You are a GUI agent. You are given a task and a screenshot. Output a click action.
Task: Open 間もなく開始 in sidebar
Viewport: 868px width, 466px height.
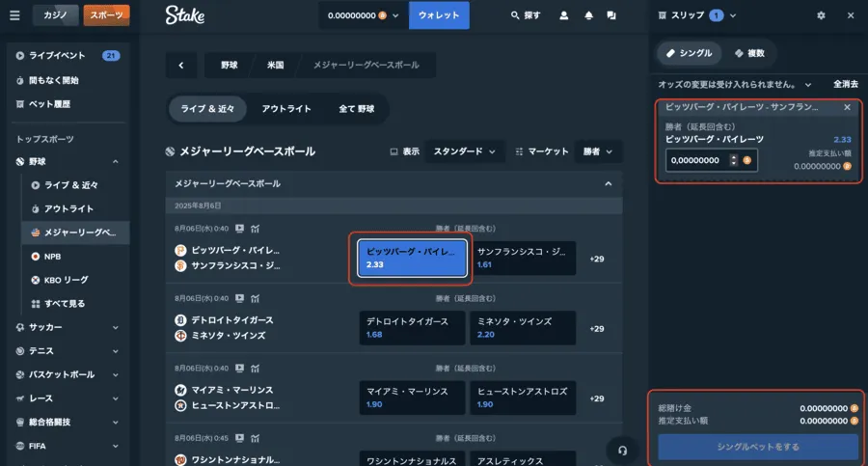tap(47, 80)
